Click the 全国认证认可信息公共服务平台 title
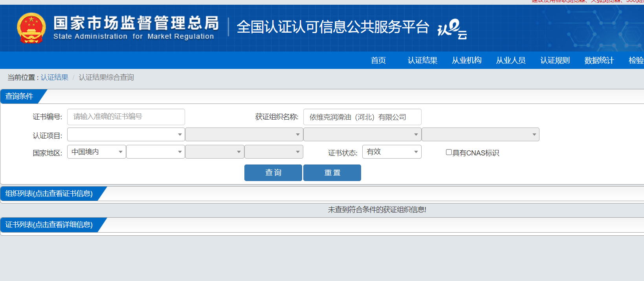The image size is (644, 281). pyautogui.click(x=333, y=27)
